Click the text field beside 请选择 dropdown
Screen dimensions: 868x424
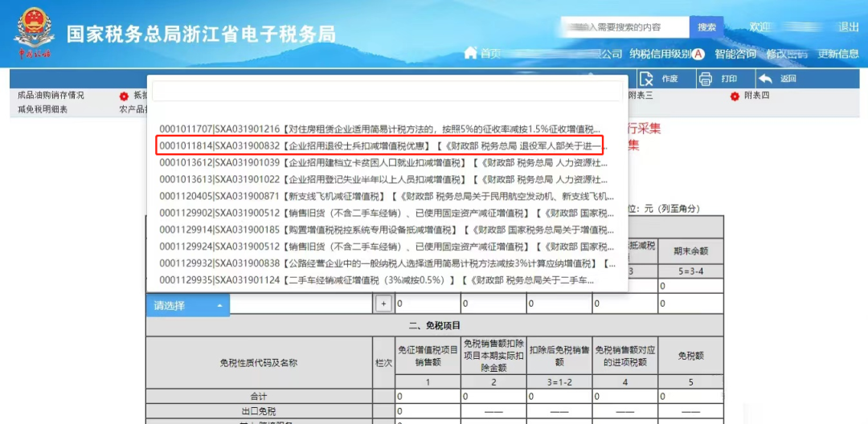(x=301, y=304)
